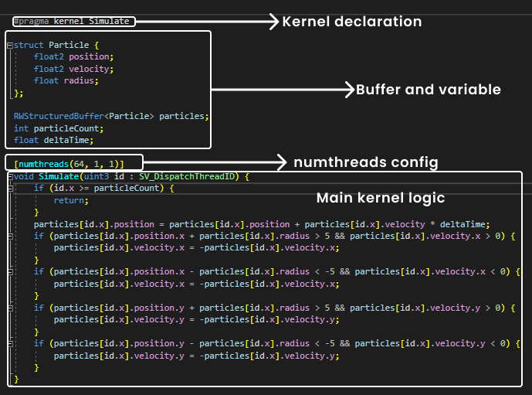Click the 'numthreads config' annotation label

click(x=365, y=162)
